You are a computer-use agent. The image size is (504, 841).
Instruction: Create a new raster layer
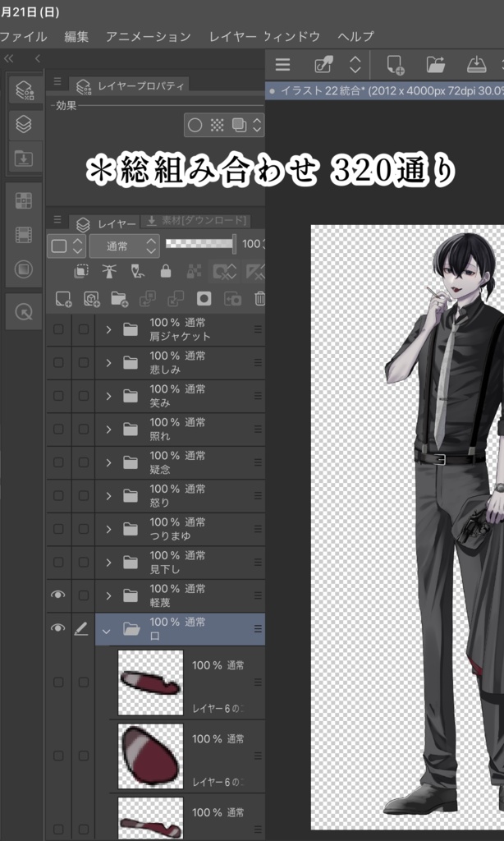(63, 299)
